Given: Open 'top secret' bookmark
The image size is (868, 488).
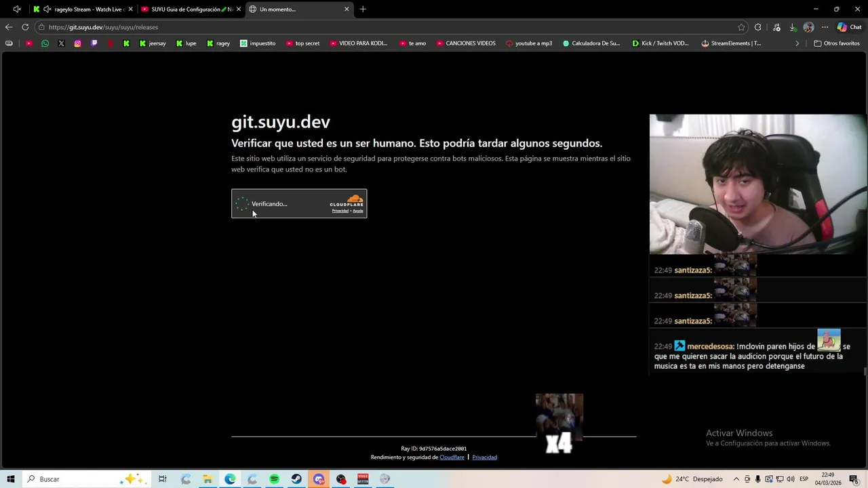Looking at the screenshot, I should click(302, 43).
